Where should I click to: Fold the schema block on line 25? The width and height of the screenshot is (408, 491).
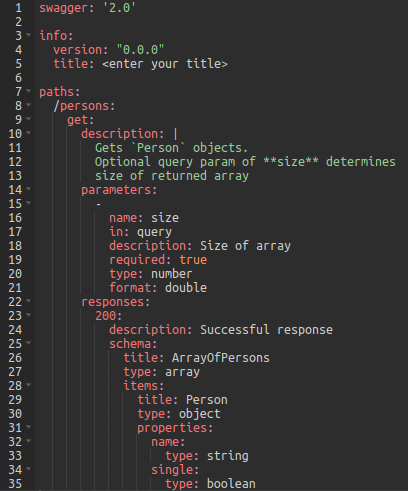(x=29, y=343)
